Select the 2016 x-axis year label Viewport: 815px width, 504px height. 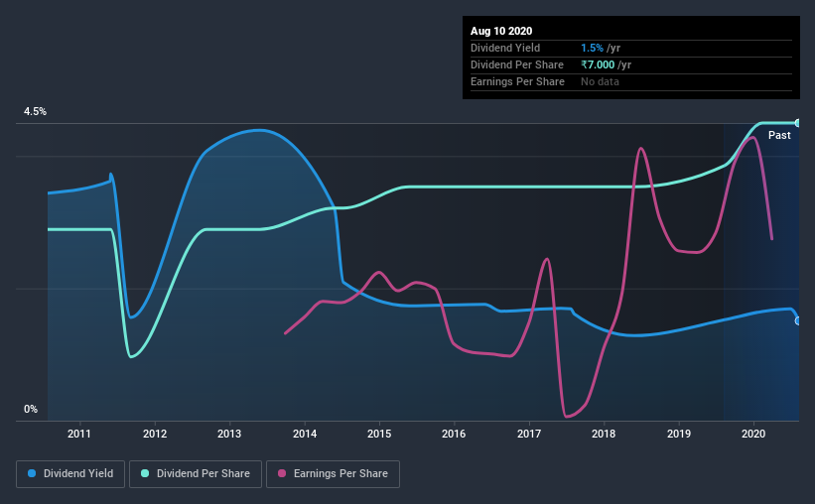454,434
